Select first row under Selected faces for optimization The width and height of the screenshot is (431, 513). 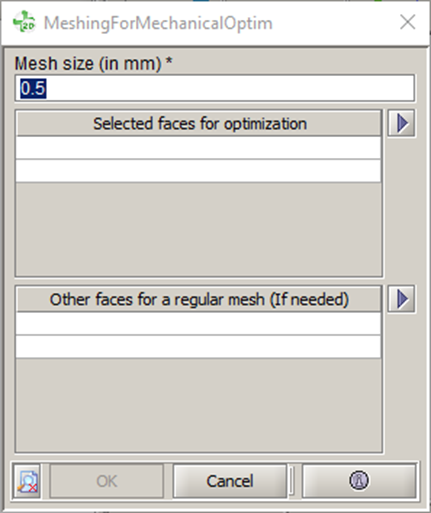[199, 148]
